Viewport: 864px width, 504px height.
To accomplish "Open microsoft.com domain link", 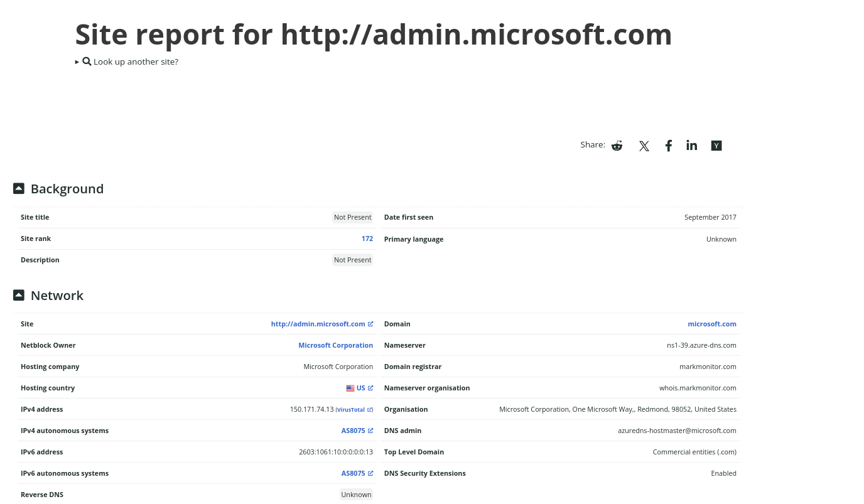I will (x=712, y=324).
